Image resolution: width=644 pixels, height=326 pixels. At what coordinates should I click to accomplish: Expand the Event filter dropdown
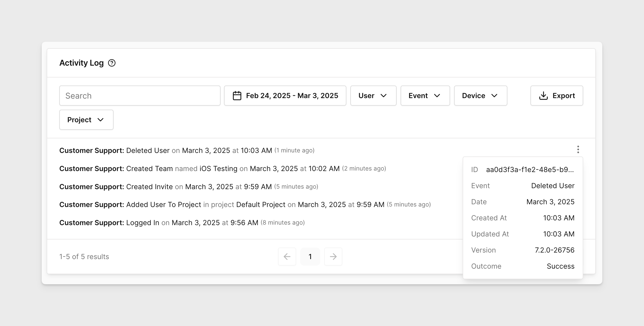pyautogui.click(x=424, y=95)
